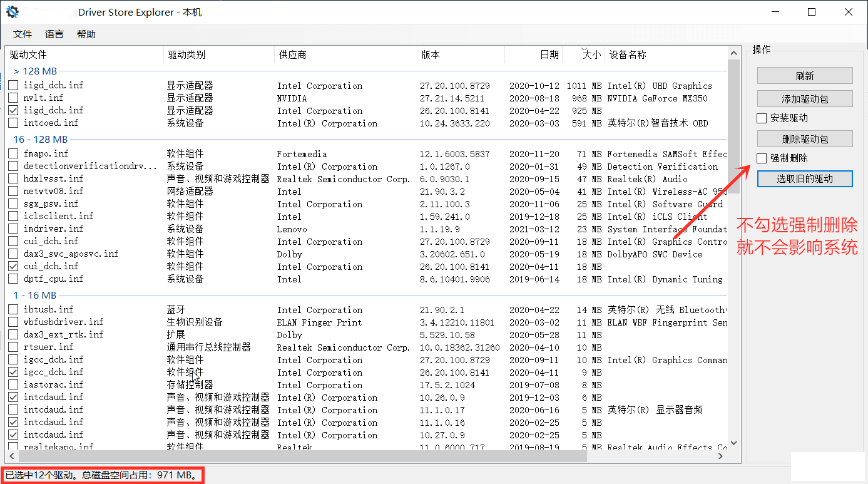The height and width of the screenshot is (484, 868).
Task: Check the intcoed.inf driver checkbox
Action: point(13,123)
